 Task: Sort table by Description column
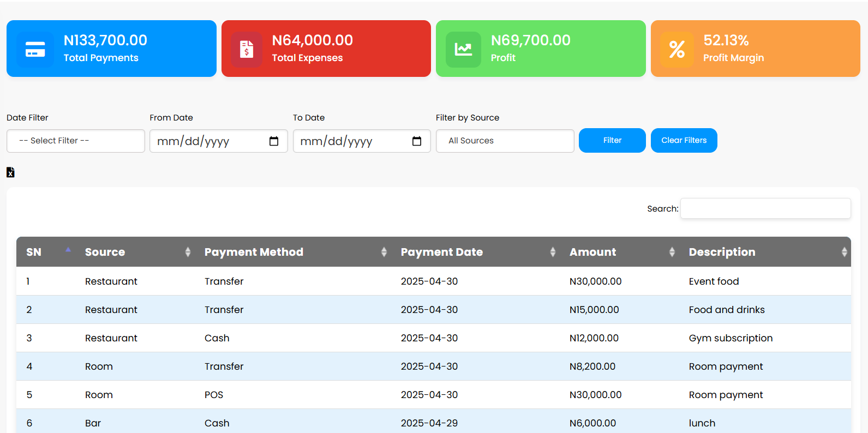[765, 252]
